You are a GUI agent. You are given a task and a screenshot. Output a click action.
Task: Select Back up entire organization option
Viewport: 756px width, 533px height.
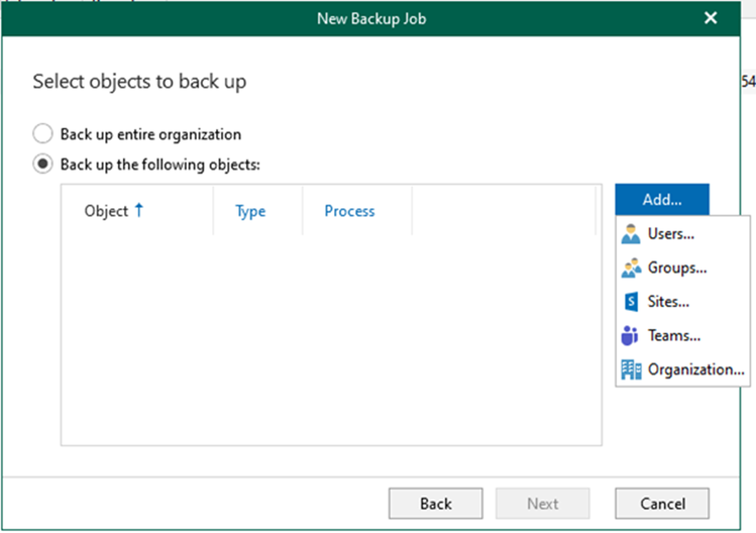tap(43, 134)
